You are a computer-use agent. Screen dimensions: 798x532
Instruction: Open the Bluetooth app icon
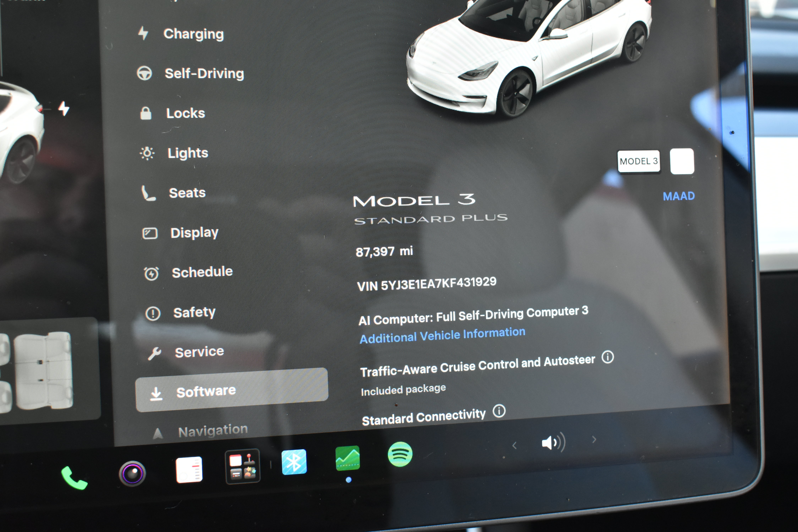(294, 462)
